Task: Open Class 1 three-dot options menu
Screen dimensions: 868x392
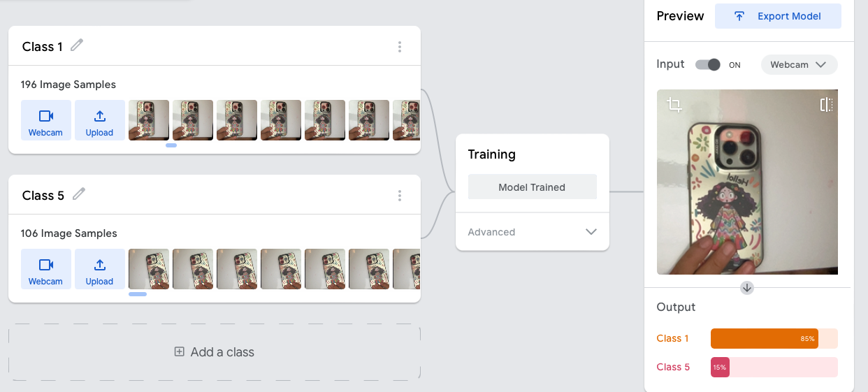Action: click(400, 47)
